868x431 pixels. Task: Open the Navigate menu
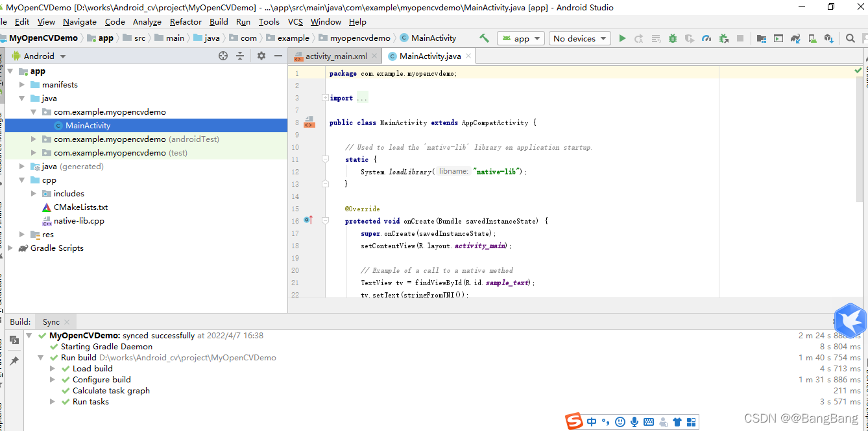tap(80, 21)
